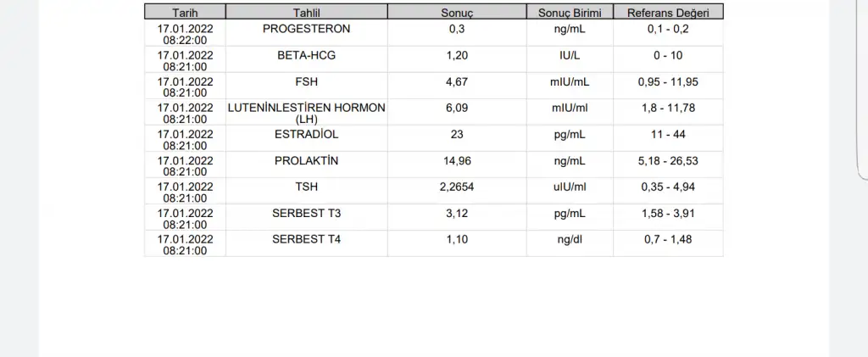Click the Tahlil column header
This screenshot has height=357, width=868.
click(306, 14)
